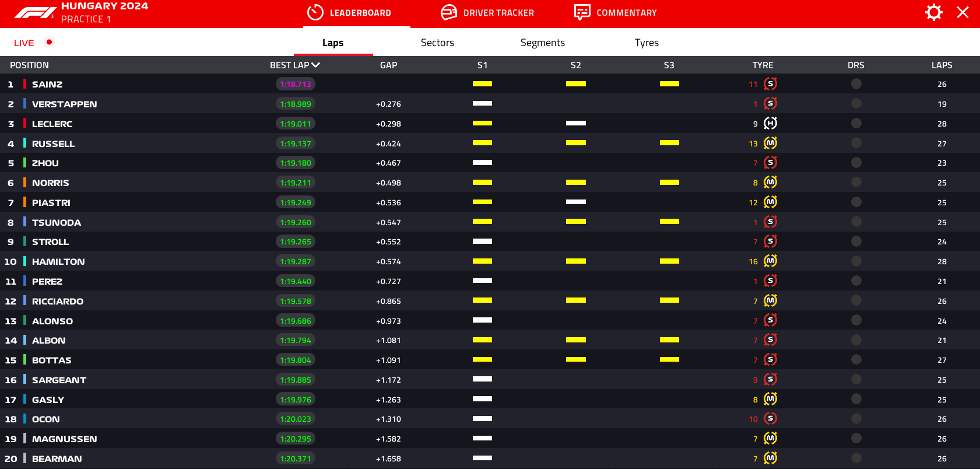
Task: Click Albon's soft tyre icon
Action: pyautogui.click(x=770, y=340)
